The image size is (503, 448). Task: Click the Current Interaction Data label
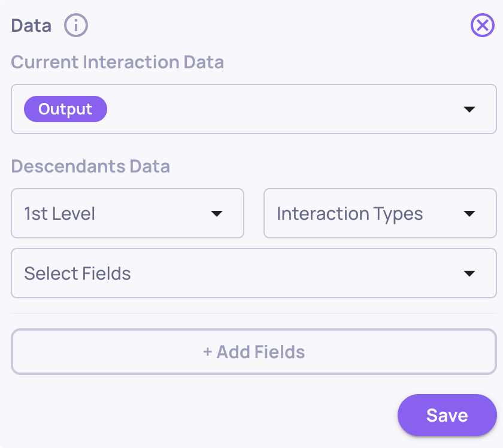tap(117, 62)
